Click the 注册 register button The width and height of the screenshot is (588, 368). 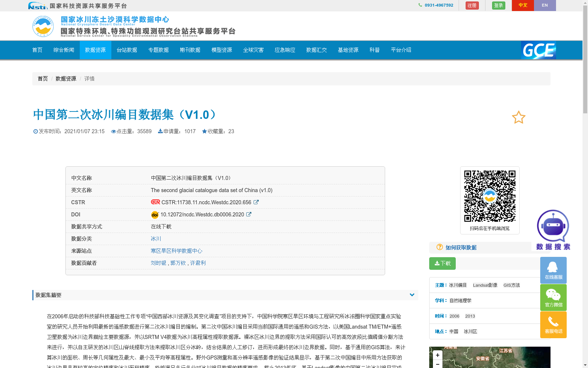472,6
